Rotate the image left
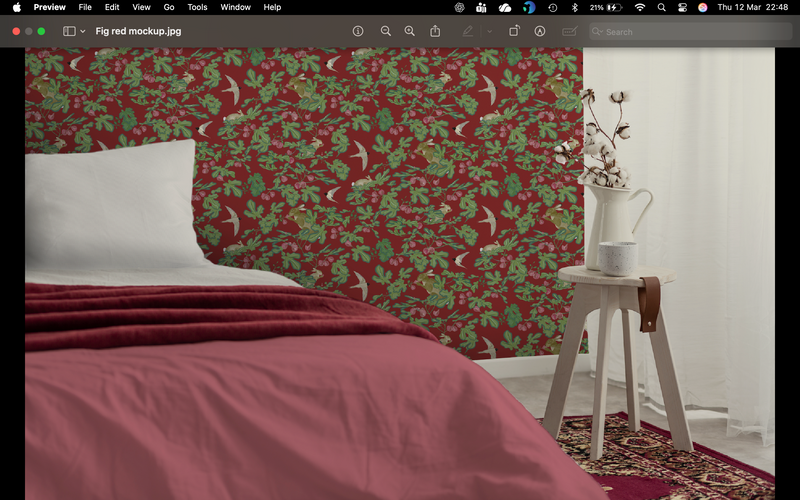Screen dimensions: 800x500 pyautogui.click(x=514, y=31)
